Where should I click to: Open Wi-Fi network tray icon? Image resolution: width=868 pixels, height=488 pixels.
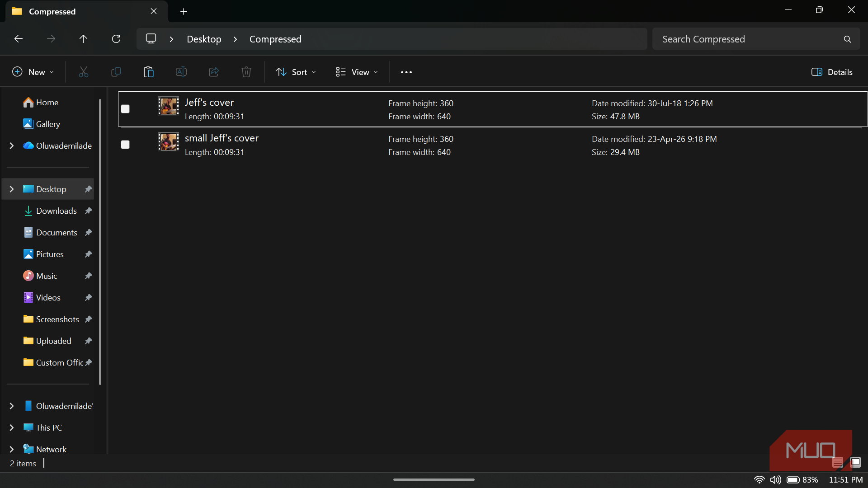(759, 480)
